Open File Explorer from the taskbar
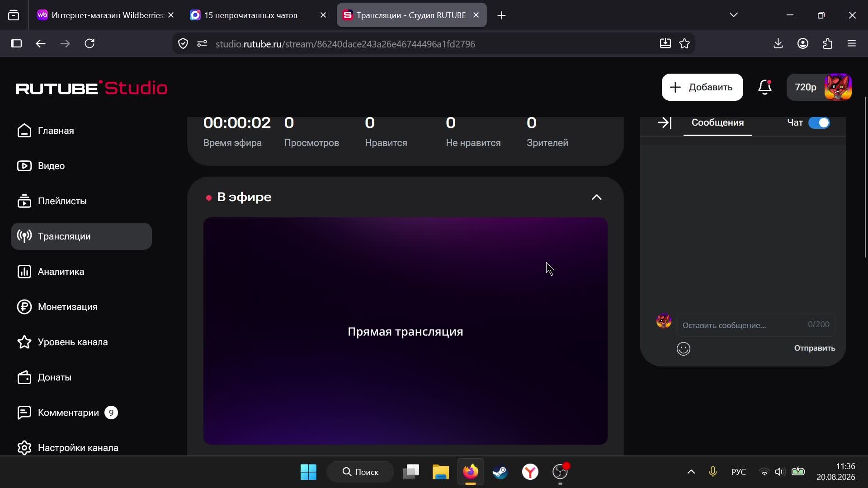The height and width of the screenshot is (488, 868). (440, 472)
